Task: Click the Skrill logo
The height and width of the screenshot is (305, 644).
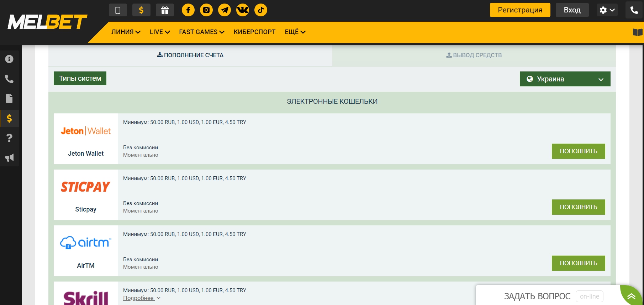Action: (x=86, y=298)
